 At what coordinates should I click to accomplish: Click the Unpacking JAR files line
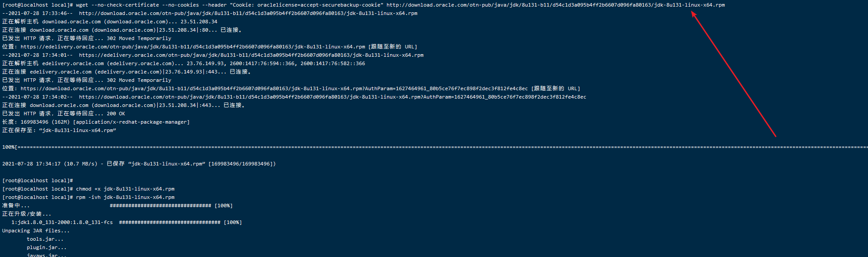(36, 231)
